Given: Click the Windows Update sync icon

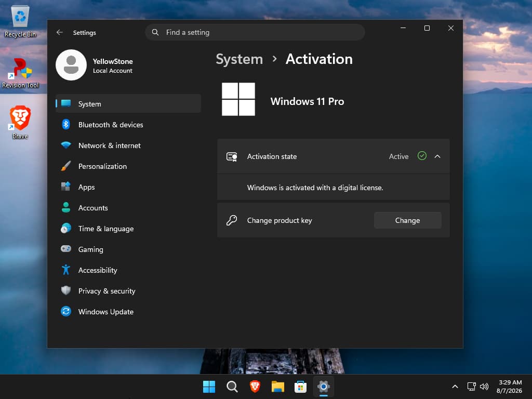Looking at the screenshot, I should tap(66, 311).
